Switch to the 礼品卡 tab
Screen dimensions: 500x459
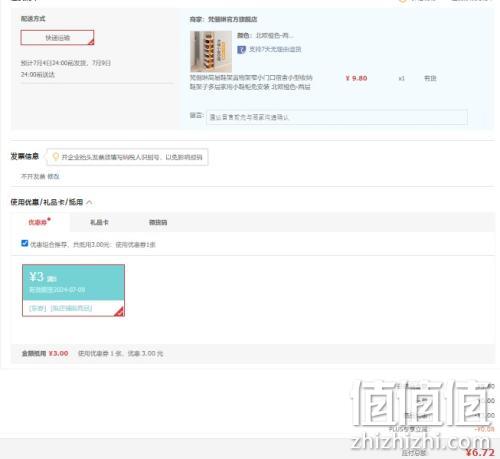click(x=99, y=222)
